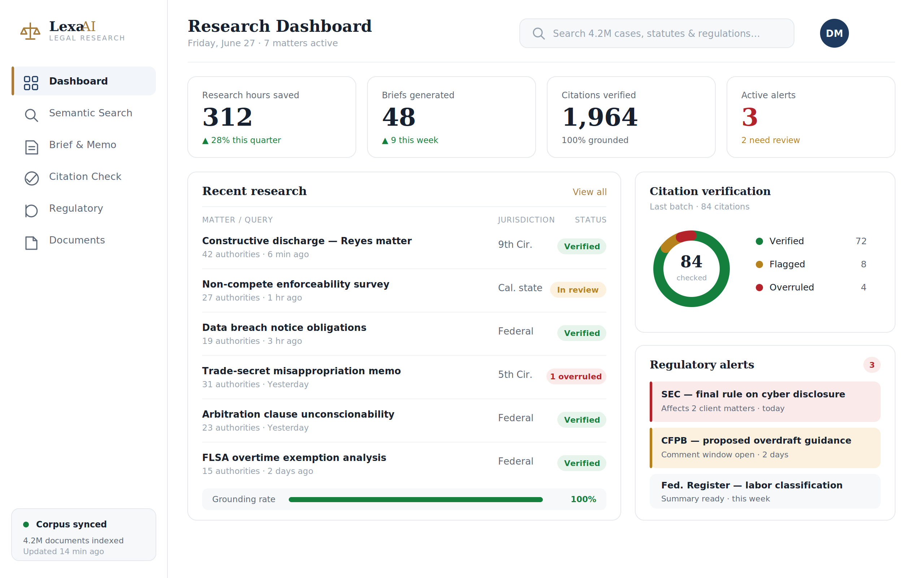Image resolution: width=924 pixels, height=578 pixels.
Task: Open Trade-secret misappropriation memo
Action: [x=301, y=371]
